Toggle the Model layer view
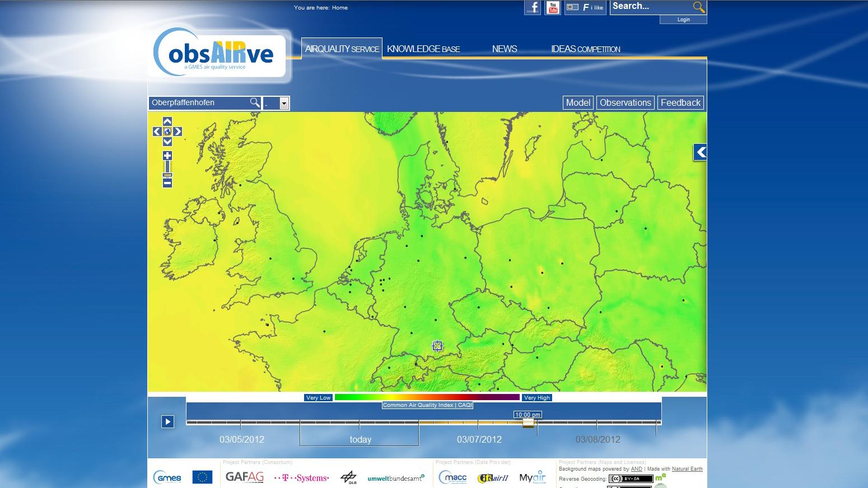The image size is (868, 488). click(577, 102)
